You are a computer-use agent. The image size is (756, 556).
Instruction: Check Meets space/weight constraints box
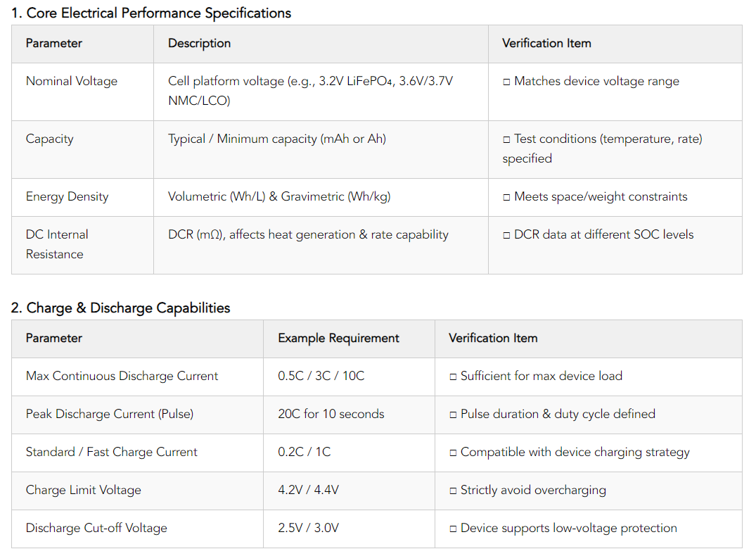click(x=506, y=197)
